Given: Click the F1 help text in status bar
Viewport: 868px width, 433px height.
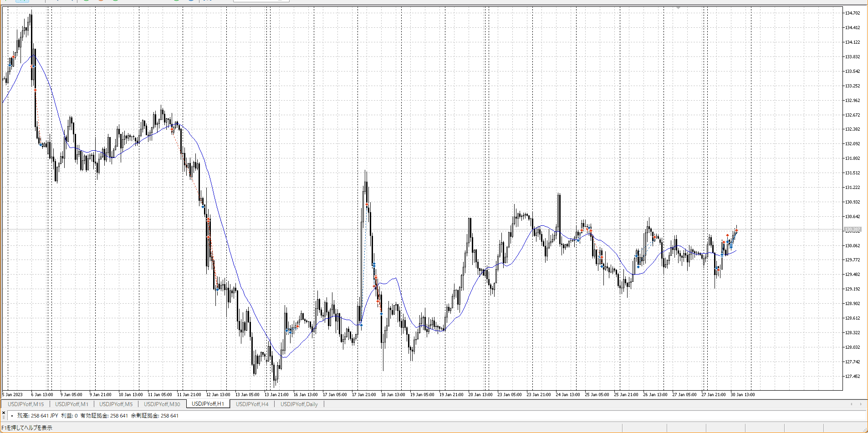Looking at the screenshot, I should pyautogui.click(x=26, y=428).
